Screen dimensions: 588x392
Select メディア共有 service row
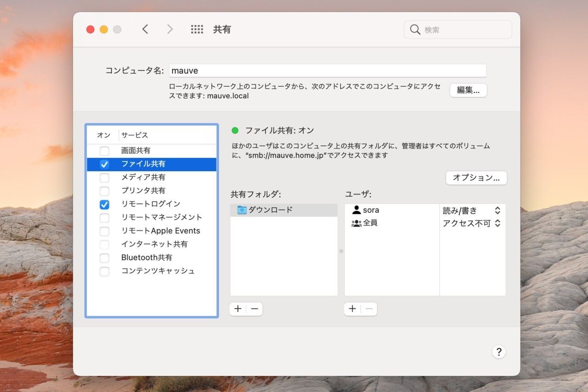click(x=143, y=177)
